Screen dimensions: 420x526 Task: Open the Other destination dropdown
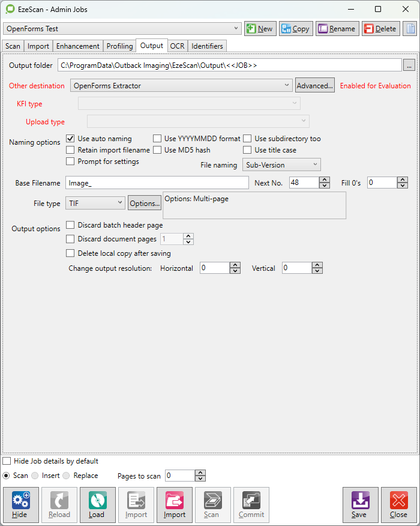point(181,86)
